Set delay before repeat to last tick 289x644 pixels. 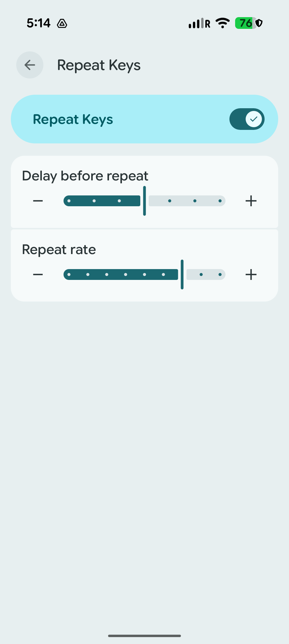click(220, 201)
